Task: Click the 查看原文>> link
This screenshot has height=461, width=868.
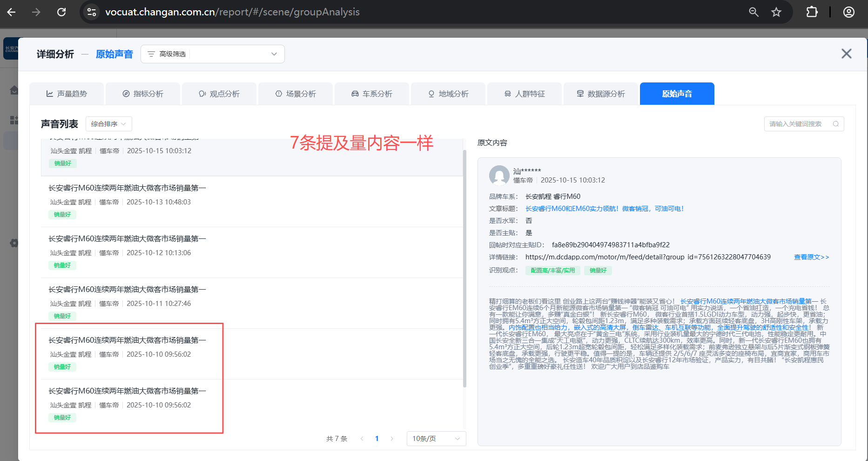Action: (x=811, y=257)
